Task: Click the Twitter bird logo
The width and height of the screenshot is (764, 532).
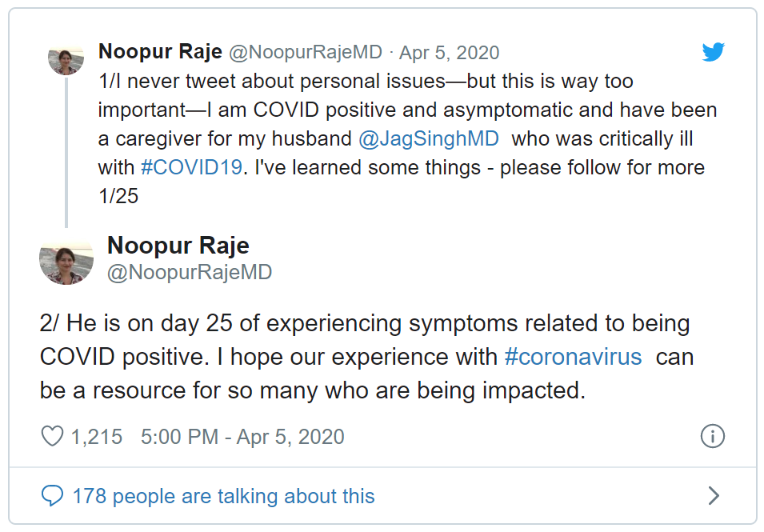Action: [713, 53]
